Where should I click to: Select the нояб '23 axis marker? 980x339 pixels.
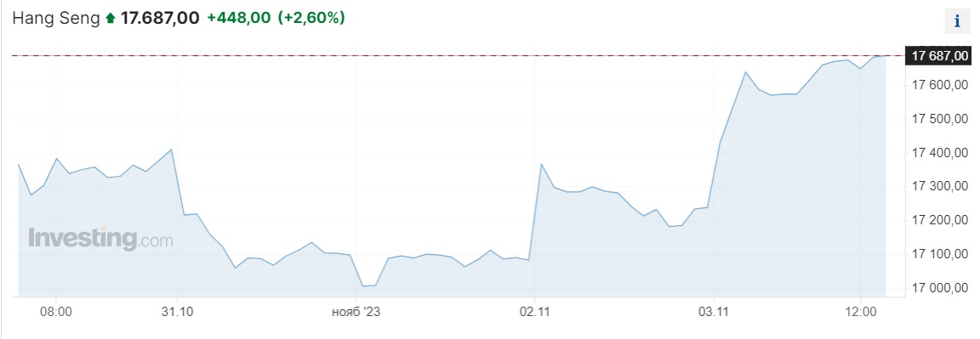355,311
